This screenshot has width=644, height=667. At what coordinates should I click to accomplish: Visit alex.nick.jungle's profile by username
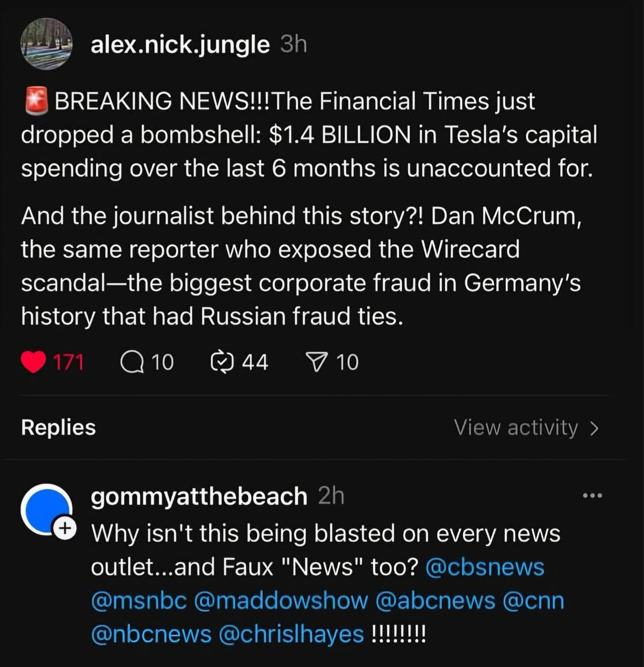[180, 45]
